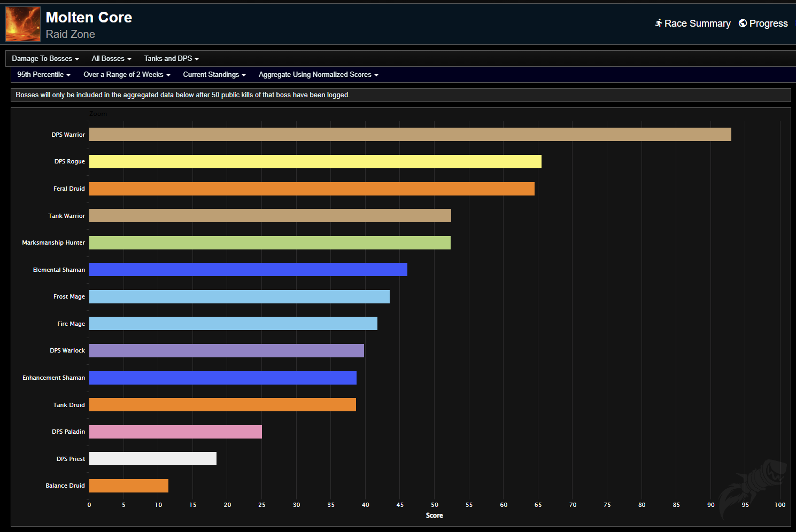Viewport: 796px width, 532px height.
Task: Click the green Marksmanship Hunter bar
Action: point(269,242)
